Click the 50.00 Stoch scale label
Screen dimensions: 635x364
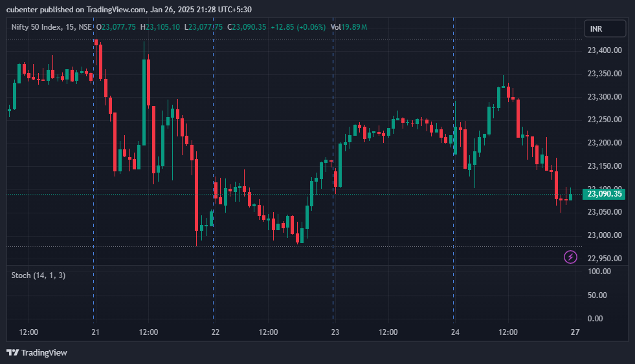coord(597,295)
